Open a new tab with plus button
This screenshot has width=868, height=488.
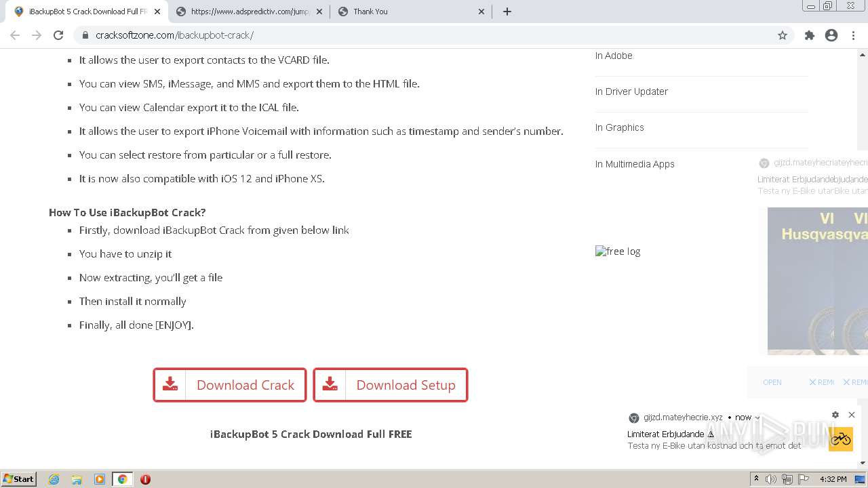click(x=507, y=12)
